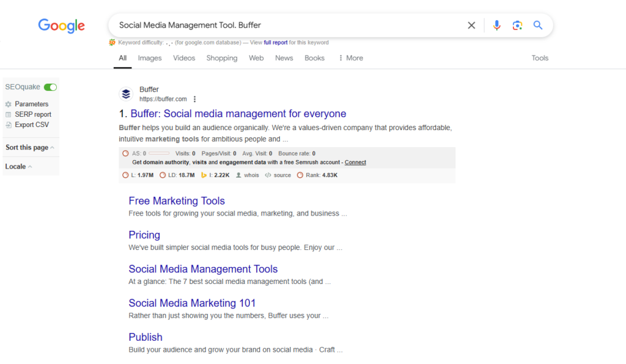
Task: Click the Connect Semrush account link
Action: click(355, 162)
